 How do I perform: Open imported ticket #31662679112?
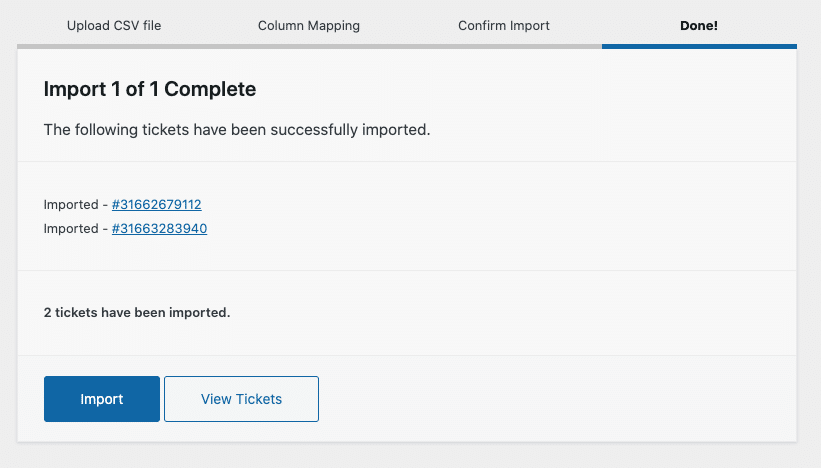point(157,205)
